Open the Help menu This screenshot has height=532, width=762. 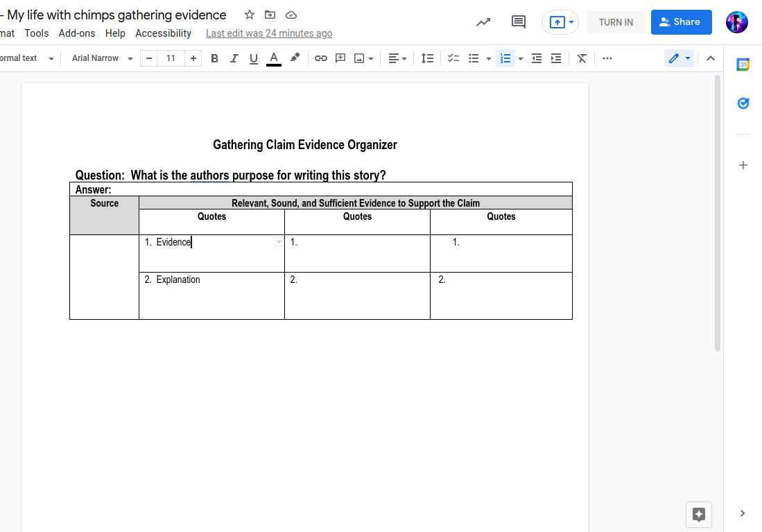pyautogui.click(x=115, y=33)
